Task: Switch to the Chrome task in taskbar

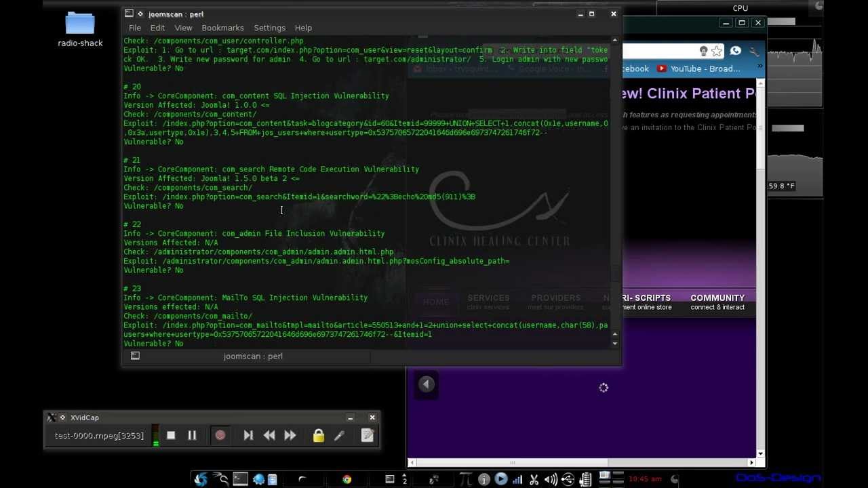Action: tap(347, 479)
